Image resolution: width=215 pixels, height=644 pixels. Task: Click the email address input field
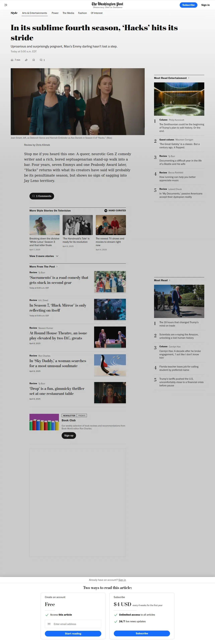pos(73,624)
